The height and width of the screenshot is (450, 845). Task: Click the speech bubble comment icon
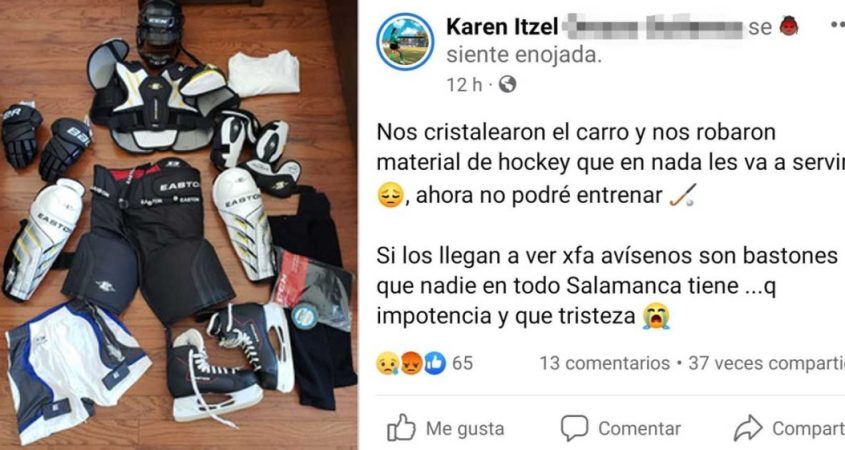click(x=574, y=428)
